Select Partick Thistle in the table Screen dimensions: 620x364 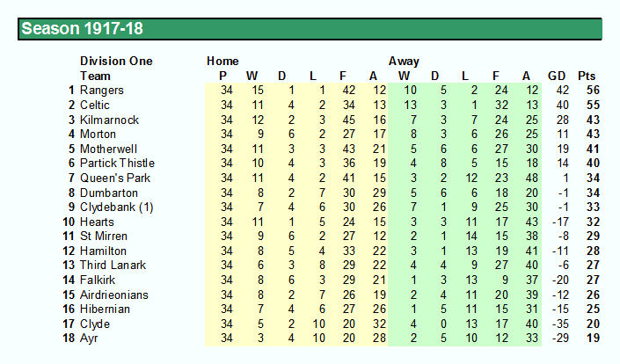point(117,164)
